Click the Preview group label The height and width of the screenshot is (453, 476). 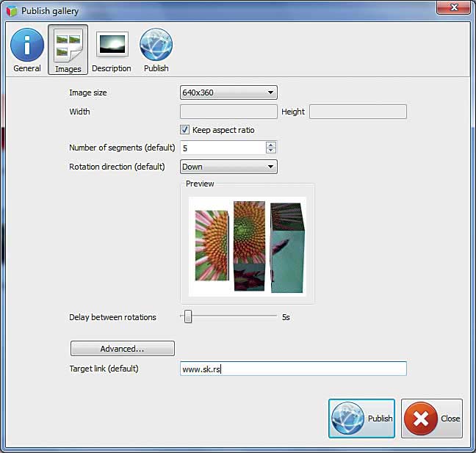pos(200,184)
